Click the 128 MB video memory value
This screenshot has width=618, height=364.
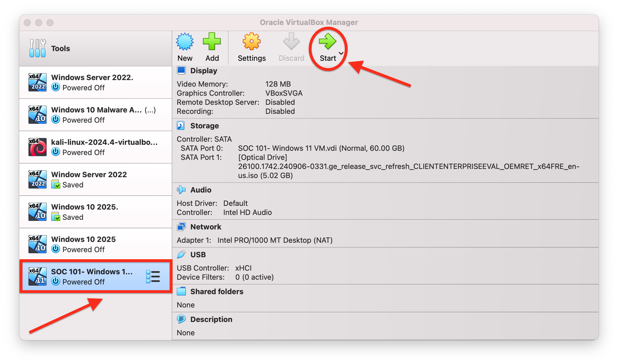click(x=278, y=84)
